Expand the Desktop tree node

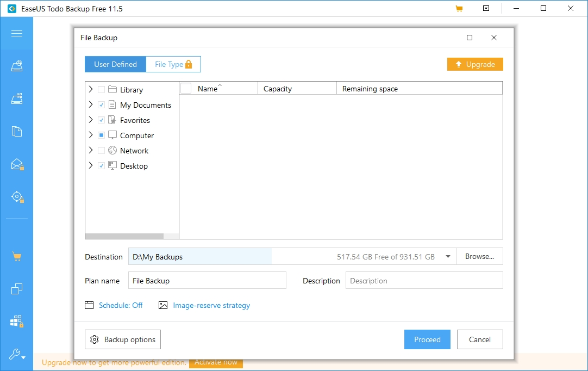pos(90,165)
